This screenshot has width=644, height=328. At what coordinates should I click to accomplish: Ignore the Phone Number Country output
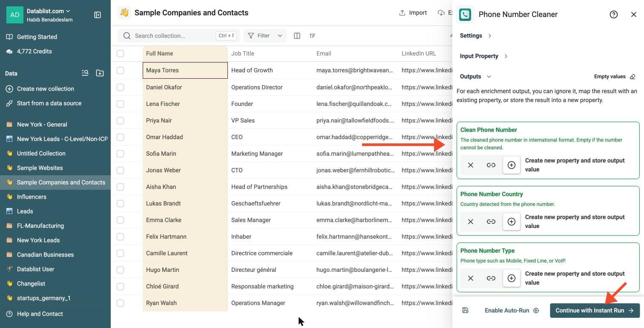tap(471, 222)
